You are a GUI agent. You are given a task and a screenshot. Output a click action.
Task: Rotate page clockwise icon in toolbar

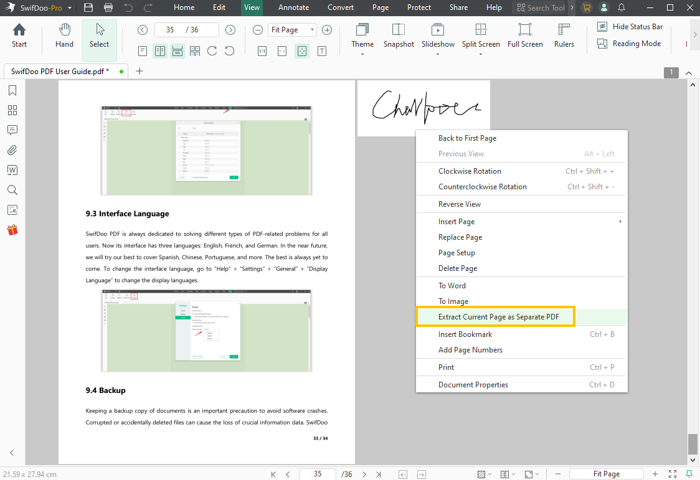(212, 51)
